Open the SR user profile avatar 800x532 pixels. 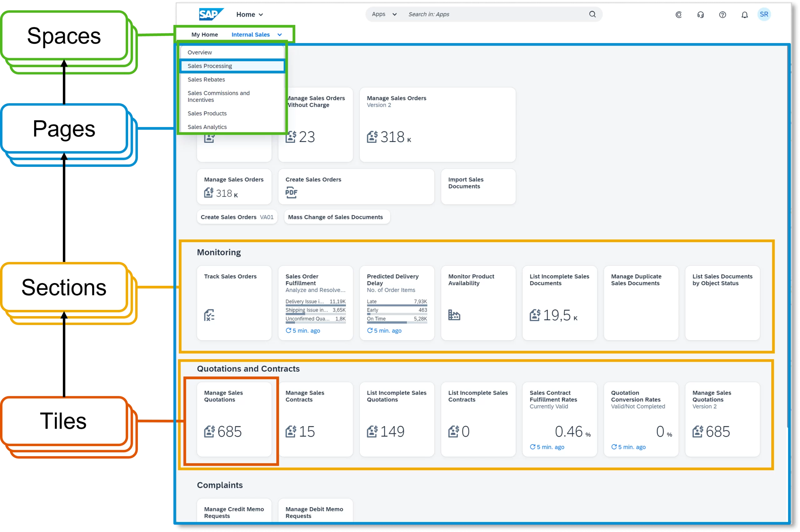pos(764,14)
